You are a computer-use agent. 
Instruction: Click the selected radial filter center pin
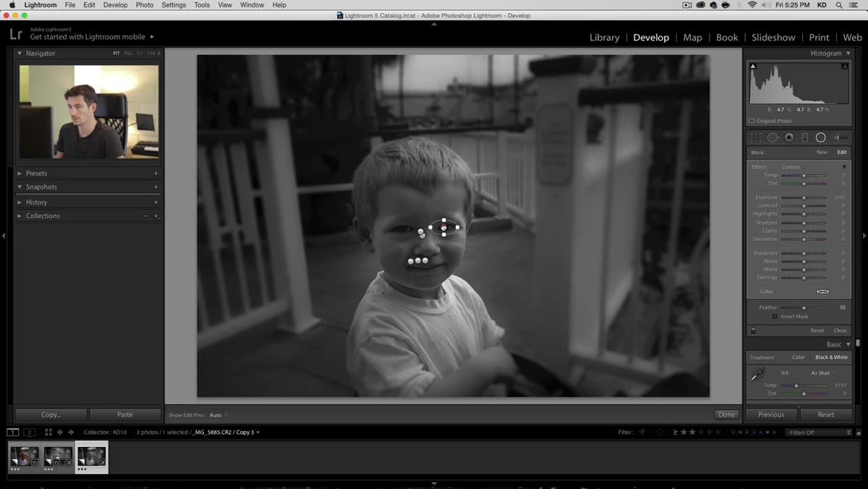point(444,227)
